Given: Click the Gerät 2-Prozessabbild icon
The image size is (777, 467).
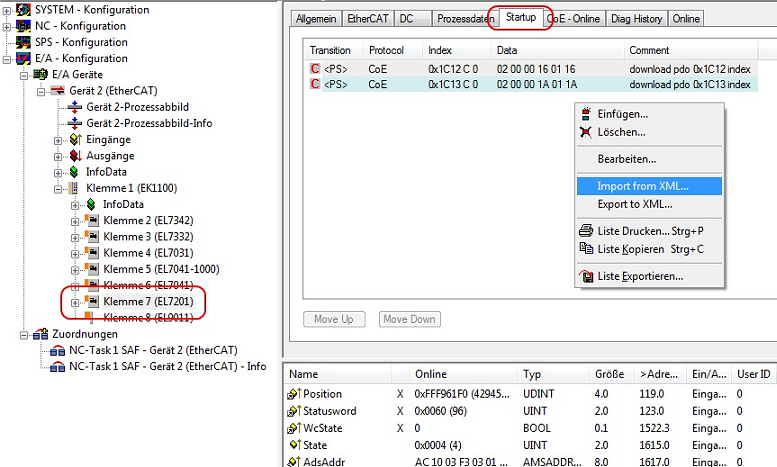Looking at the screenshot, I should click(x=75, y=107).
